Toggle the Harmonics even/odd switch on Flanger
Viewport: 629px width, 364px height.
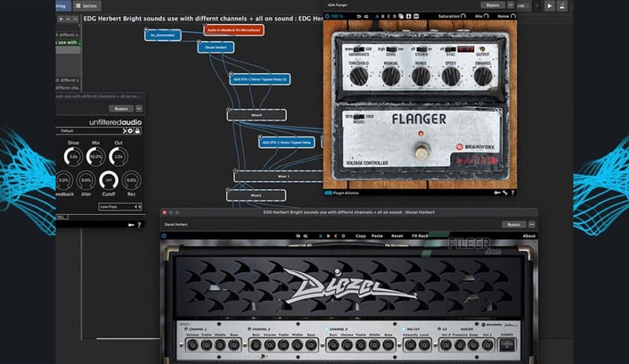(x=359, y=49)
